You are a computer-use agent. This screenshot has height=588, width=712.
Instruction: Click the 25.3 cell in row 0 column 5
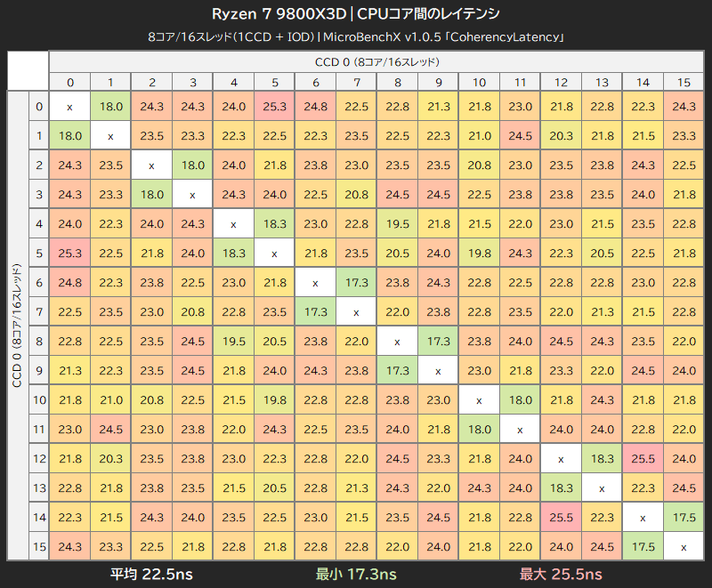(x=275, y=107)
